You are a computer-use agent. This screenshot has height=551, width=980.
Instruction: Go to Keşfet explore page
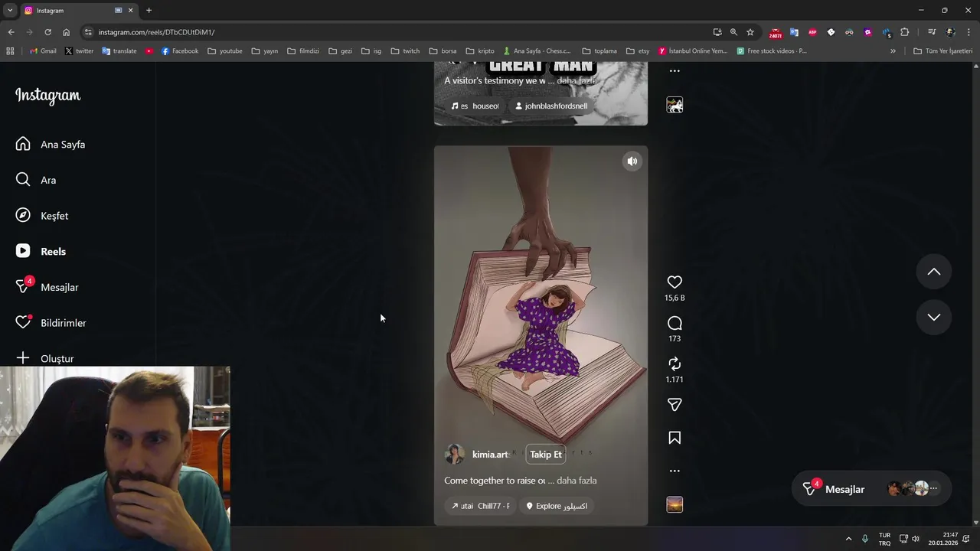[x=42, y=216]
